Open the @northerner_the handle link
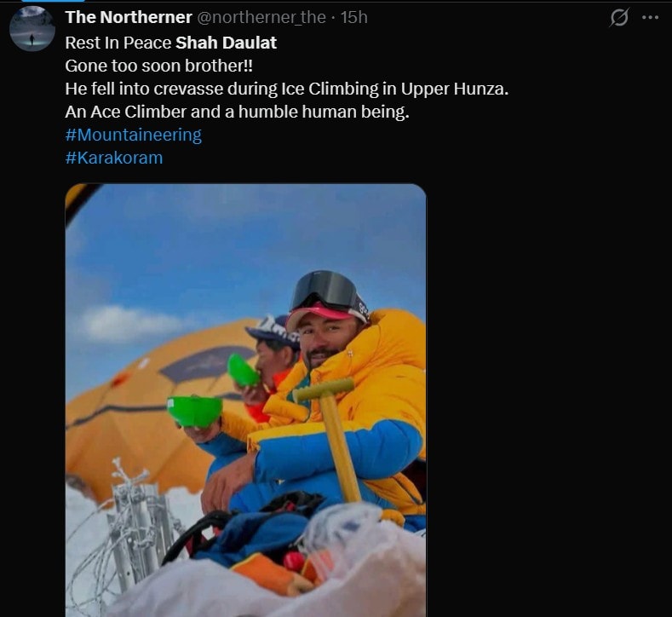 (x=261, y=17)
